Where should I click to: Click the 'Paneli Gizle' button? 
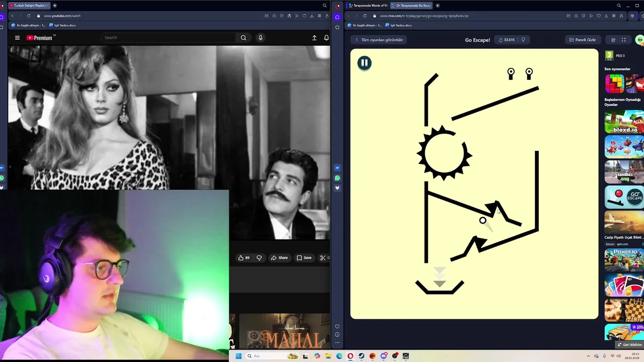click(x=583, y=40)
